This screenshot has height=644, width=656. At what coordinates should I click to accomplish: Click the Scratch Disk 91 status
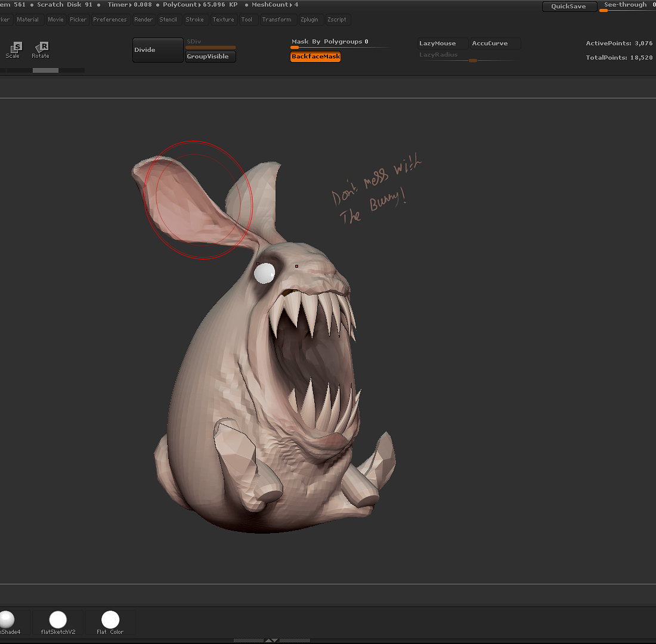tap(64, 5)
